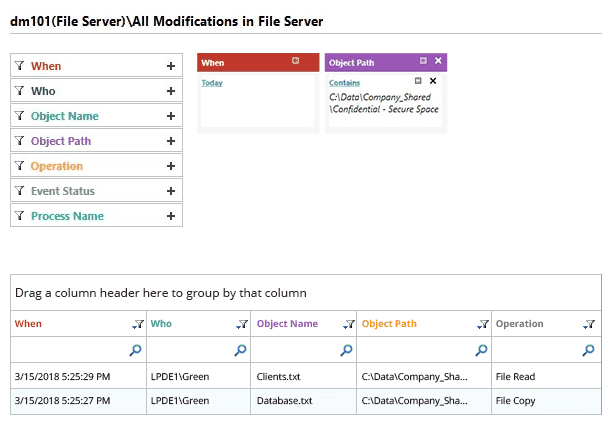
Task: Open the Today link in When filter
Action: tap(212, 83)
